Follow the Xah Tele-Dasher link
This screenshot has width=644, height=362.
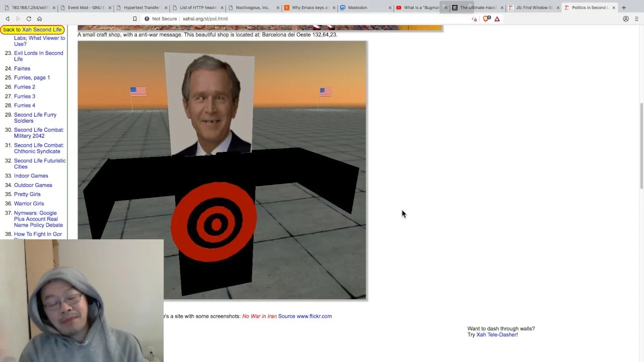pyautogui.click(x=496, y=335)
